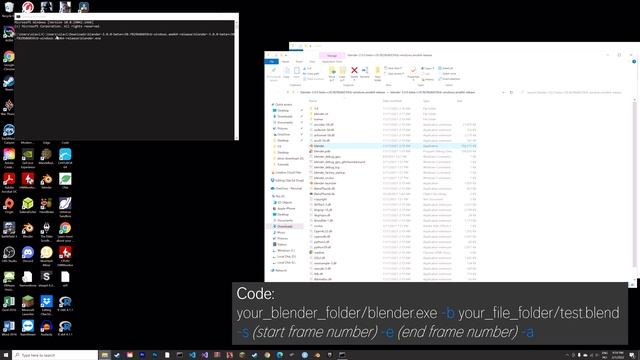Image resolution: width=640 pixels, height=360 pixels.
Task: Select Windows (C:) drive in navigation pane
Action: [x=284, y=250]
